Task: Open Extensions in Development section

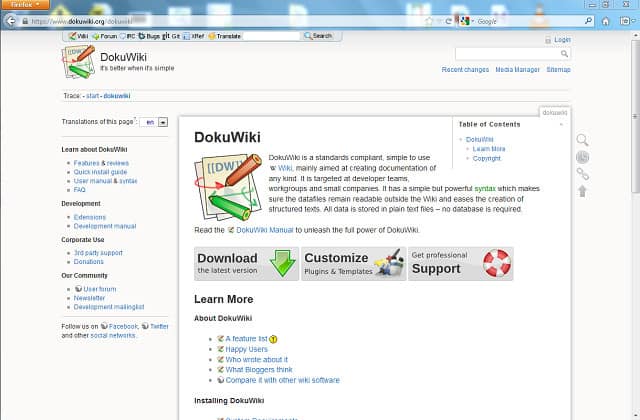Action: coord(90,217)
